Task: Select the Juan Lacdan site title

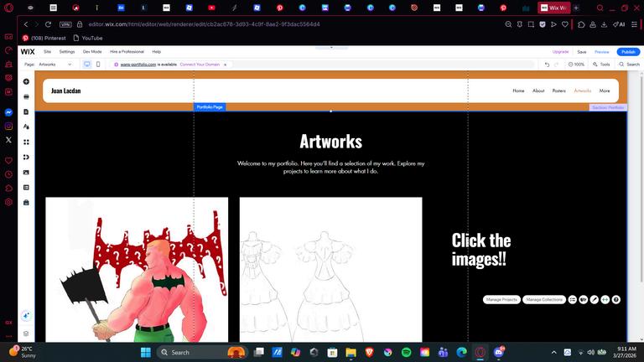Action: click(x=65, y=90)
